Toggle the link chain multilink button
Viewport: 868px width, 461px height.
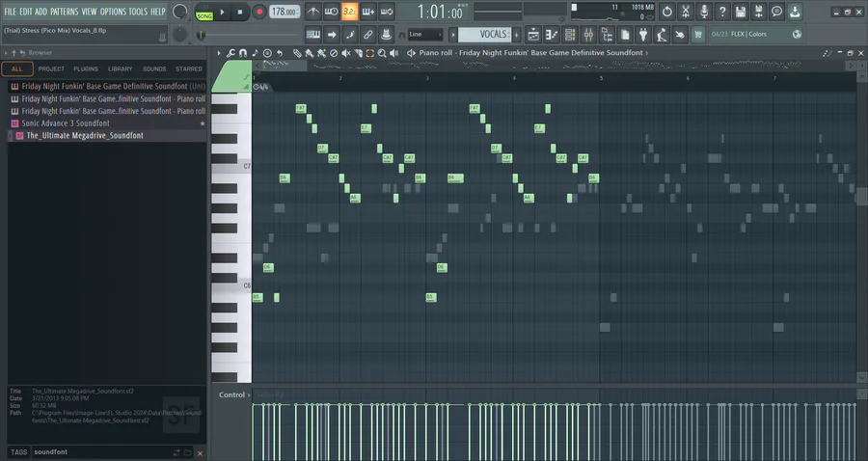pyautogui.click(x=367, y=35)
